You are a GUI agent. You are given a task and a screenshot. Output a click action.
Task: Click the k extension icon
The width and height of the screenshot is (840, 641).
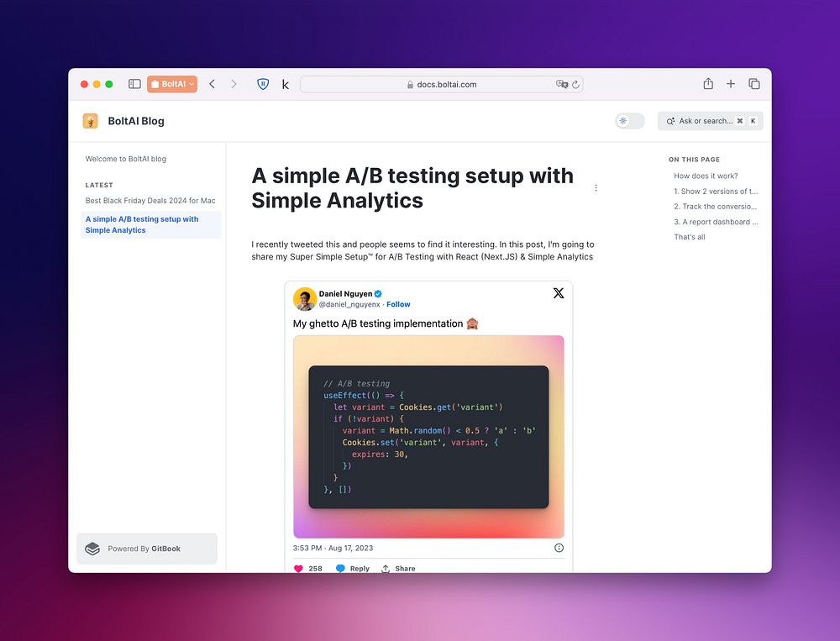286,85
